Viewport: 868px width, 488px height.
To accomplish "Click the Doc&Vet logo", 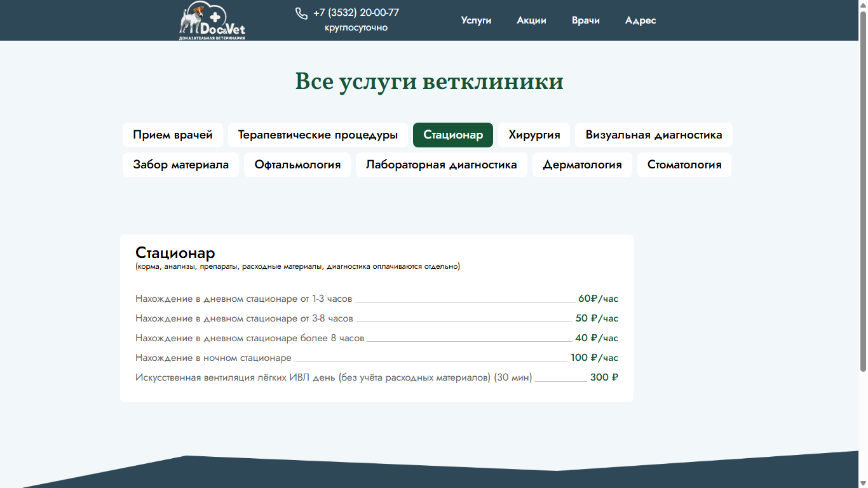I will 212,20.
